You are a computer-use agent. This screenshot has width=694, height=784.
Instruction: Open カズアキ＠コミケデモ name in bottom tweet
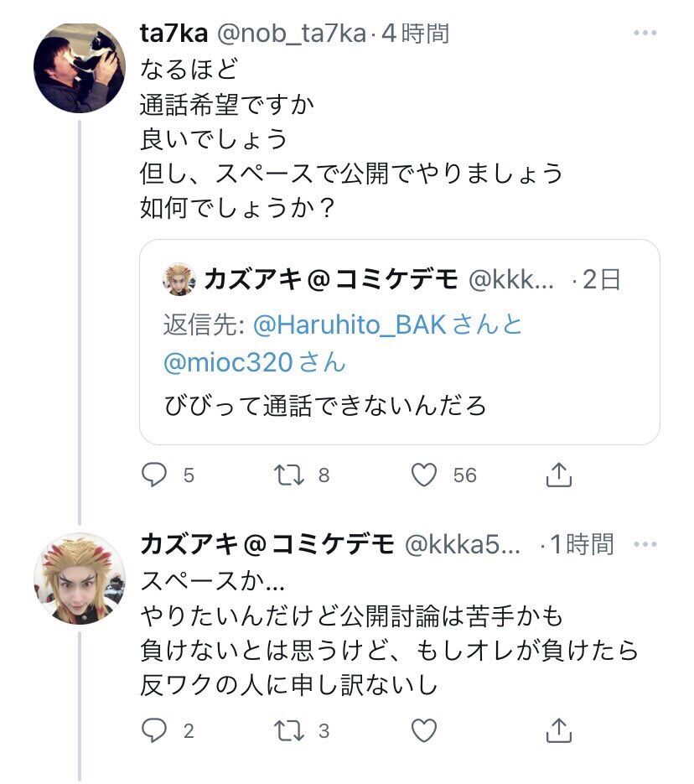pos(268,544)
